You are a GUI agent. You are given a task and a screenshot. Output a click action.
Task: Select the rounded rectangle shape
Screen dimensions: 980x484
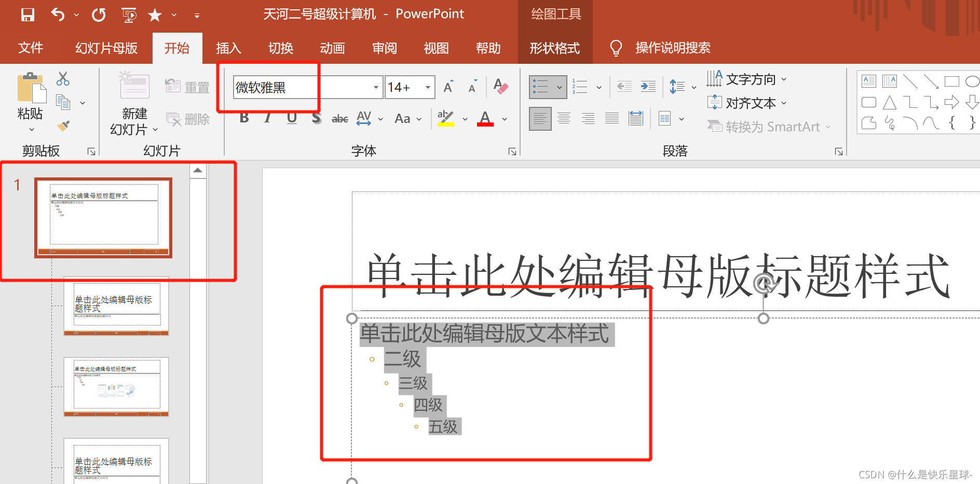pyautogui.click(x=869, y=102)
